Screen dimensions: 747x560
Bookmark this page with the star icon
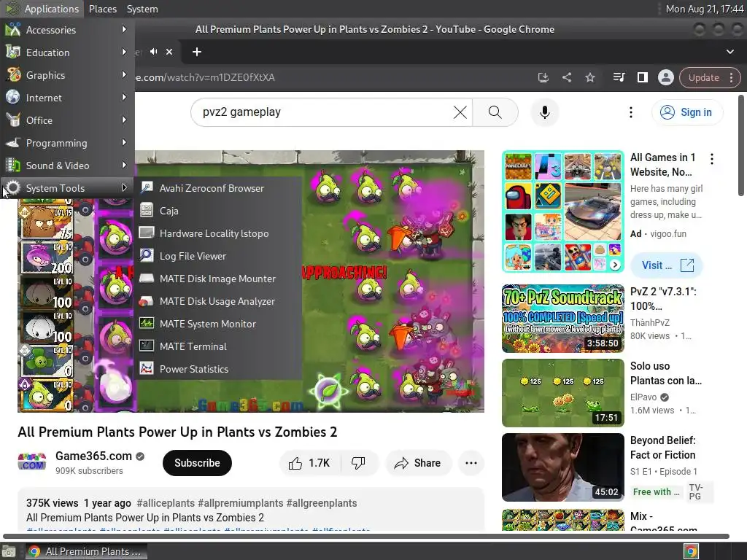[x=589, y=77]
